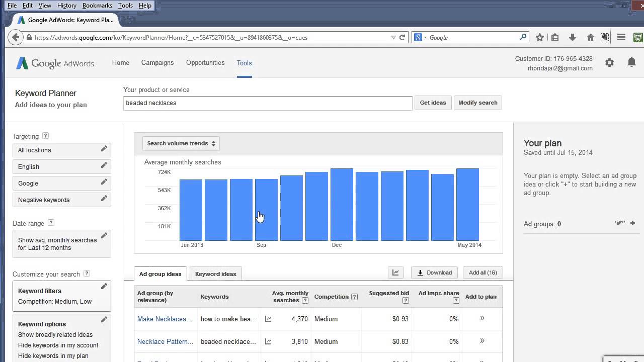Screen dimensions: 644x362
Task: Click the Ad impr. share column header
Action: (439, 297)
